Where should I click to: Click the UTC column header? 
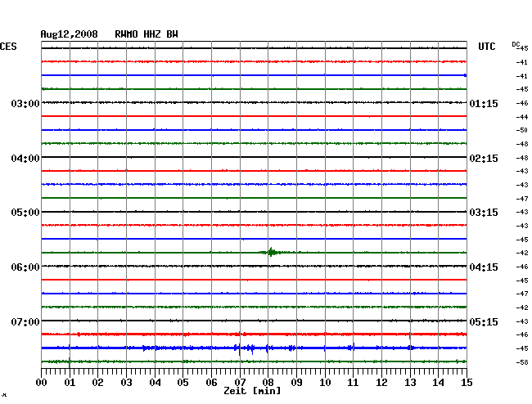click(486, 47)
